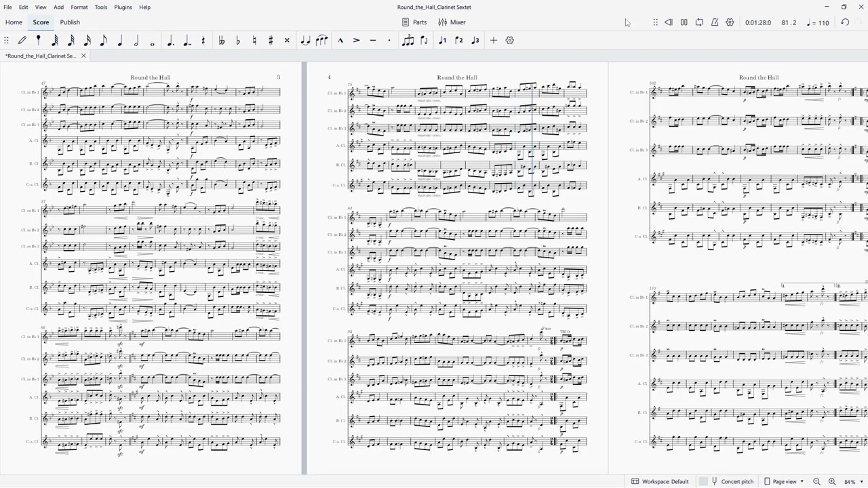
Task: Switch to voice 2
Action: (x=459, y=41)
